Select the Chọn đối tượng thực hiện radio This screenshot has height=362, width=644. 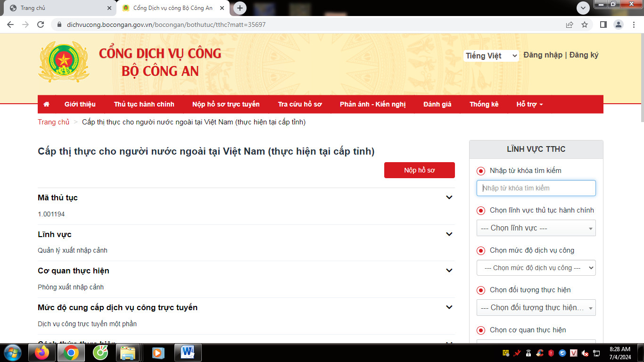pos(481,290)
